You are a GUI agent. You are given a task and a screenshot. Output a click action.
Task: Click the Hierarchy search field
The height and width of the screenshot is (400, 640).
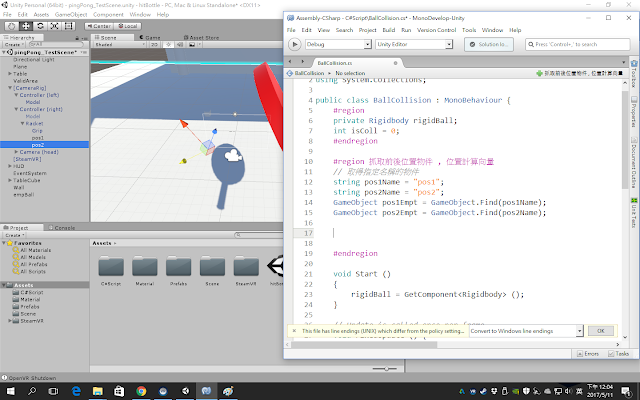[56, 44]
